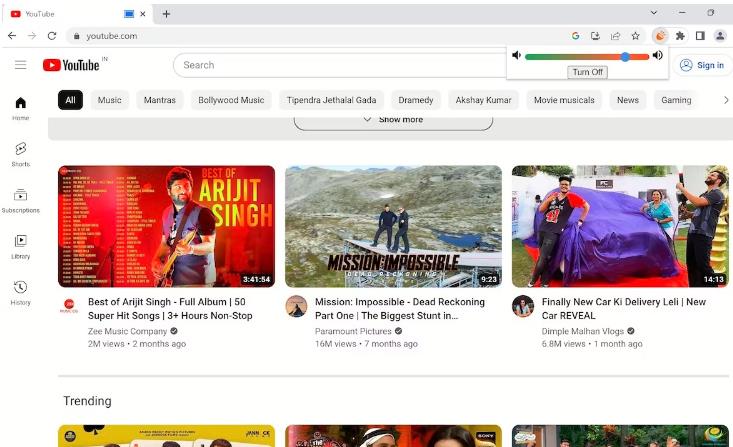Click the volume booster slider handle
This screenshot has width=733, height=447.
click(x=625, y=57)
